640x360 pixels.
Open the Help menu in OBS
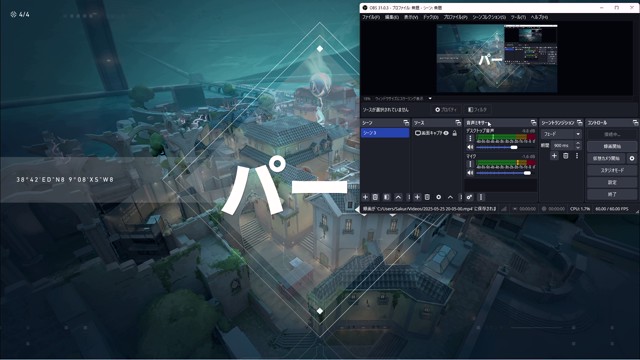tap(539, 17)
